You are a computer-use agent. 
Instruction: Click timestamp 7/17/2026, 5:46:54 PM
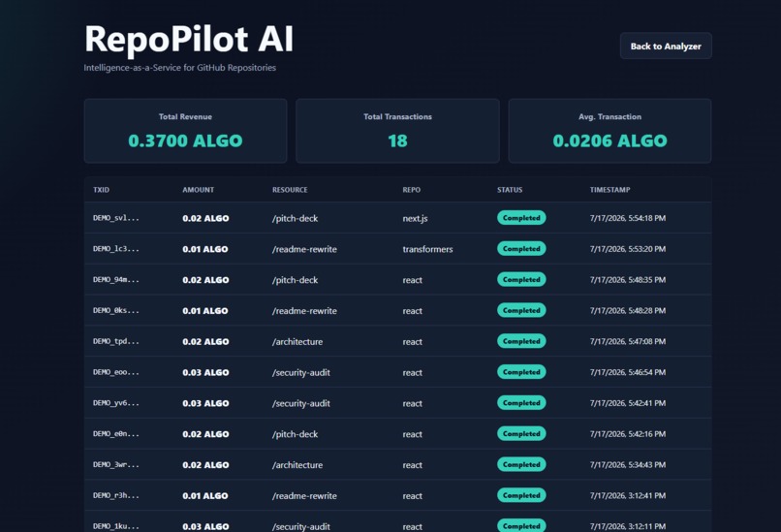pyautogui.click(x=628, y=373)
